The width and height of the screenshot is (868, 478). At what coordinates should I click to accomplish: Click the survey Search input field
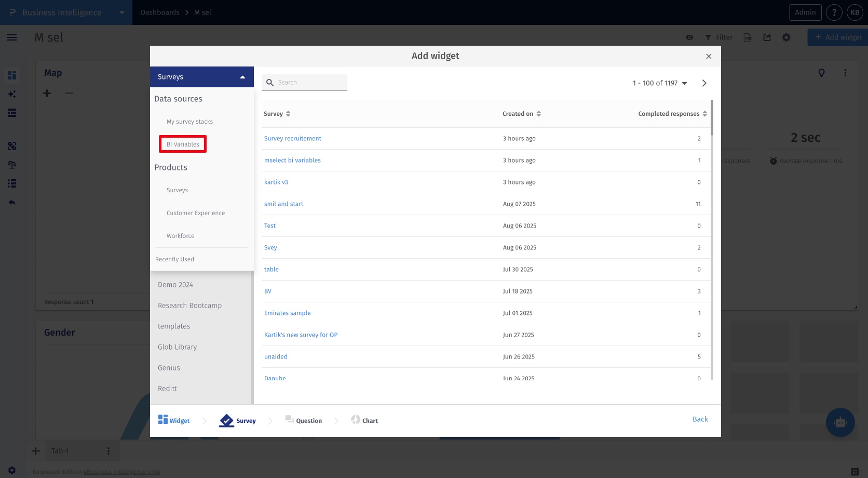pyautogui.click(x=304, y=83)
